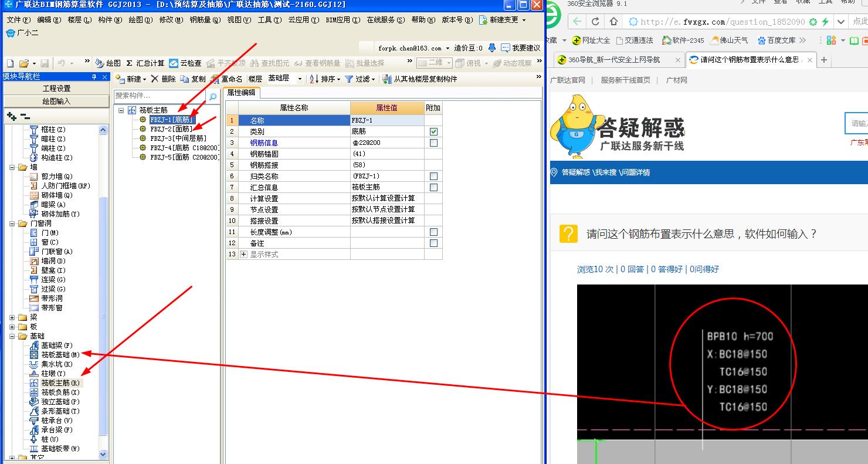The width and height of the screenshot is (868, 464).
Task: Collapse the 筏板主筋 component tree node
Action: point(121,110)
